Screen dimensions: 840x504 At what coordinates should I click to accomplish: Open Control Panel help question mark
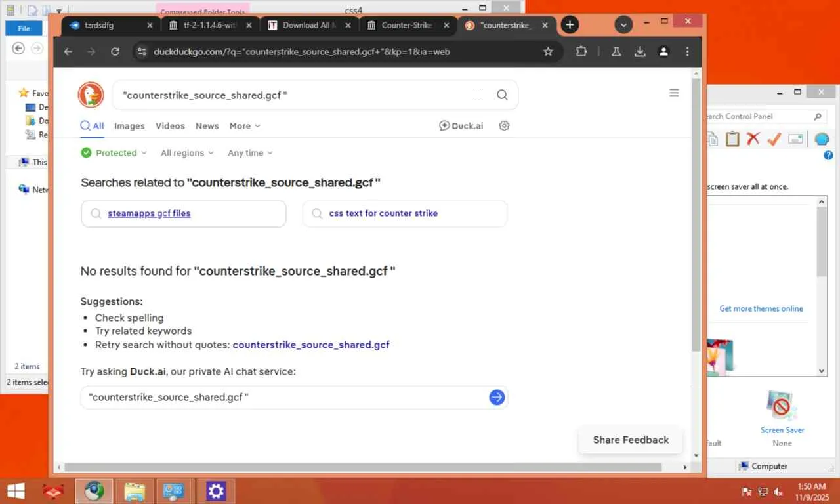[x=828, y=156]
